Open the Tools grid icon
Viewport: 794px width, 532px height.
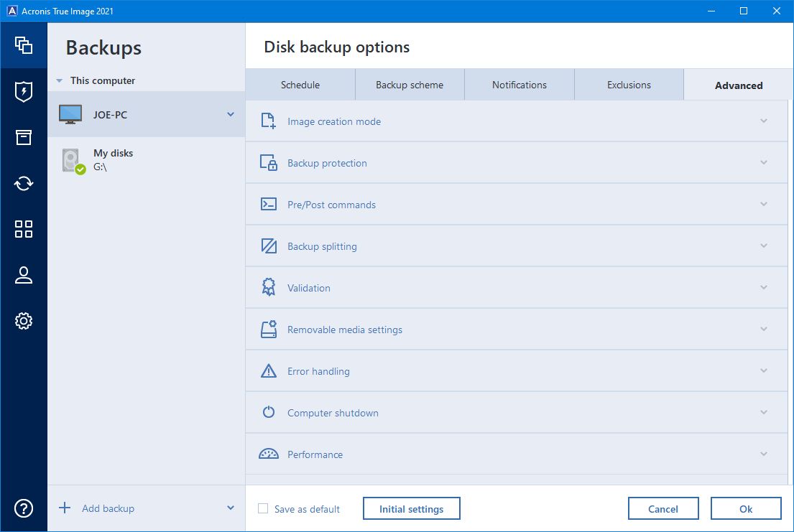(23, 229)
